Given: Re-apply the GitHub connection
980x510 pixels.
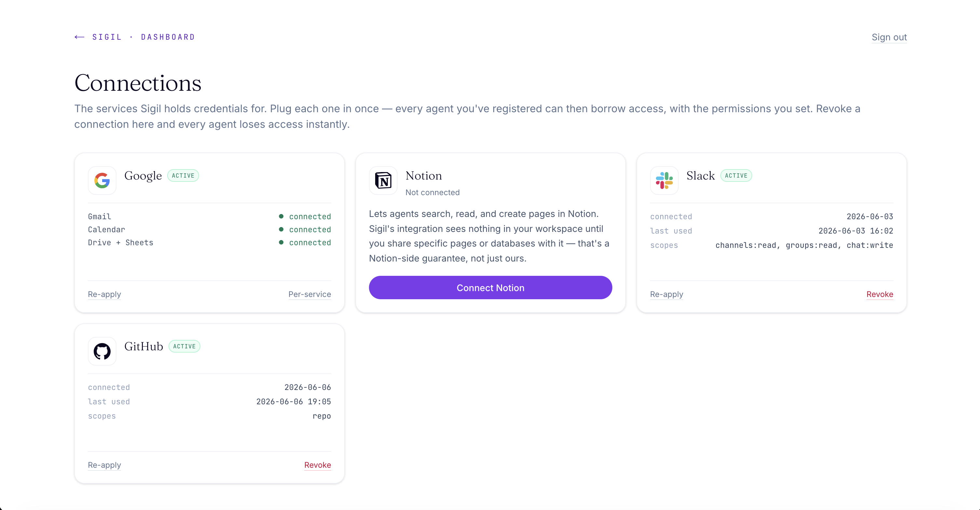Looking at the screenshot, I should (104, 465).
